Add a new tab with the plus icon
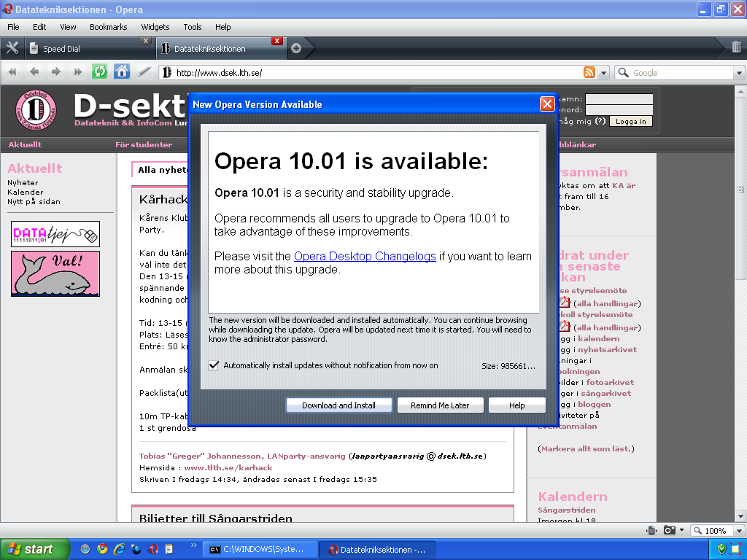This screenshot has height=560, width=747. pos(296,48)
